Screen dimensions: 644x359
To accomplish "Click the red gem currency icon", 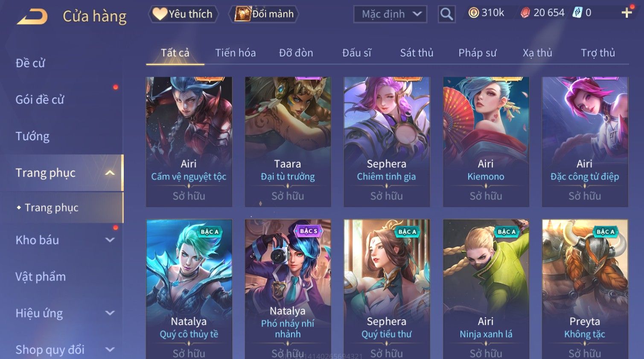I will [x=525, y=13].
